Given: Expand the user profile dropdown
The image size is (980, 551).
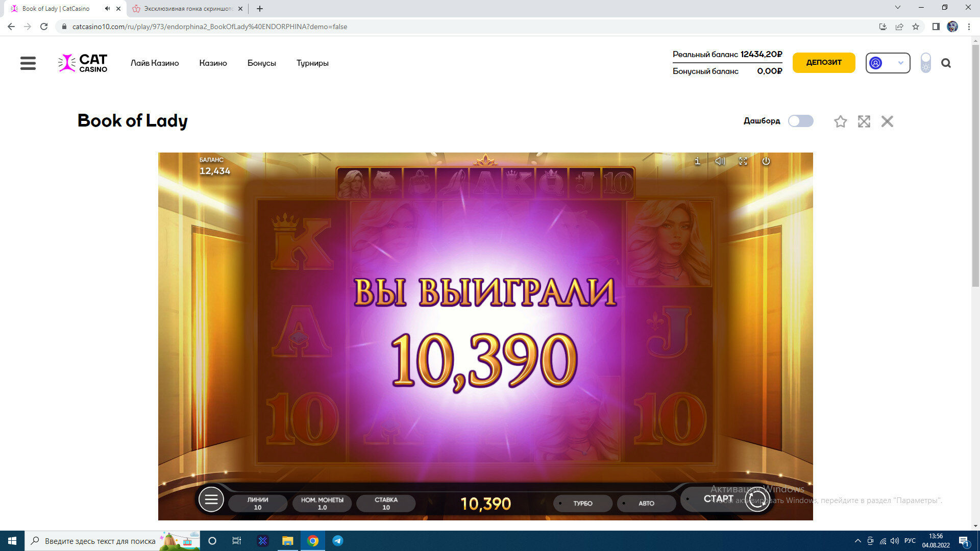Looking at the screenshot, I should [888, 63].
